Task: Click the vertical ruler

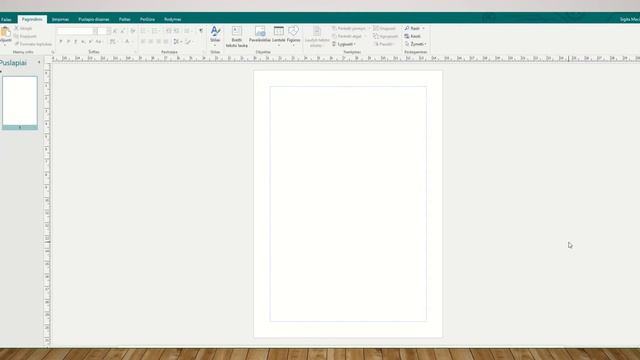Action: pyautogui.click(x=47, y=204)
